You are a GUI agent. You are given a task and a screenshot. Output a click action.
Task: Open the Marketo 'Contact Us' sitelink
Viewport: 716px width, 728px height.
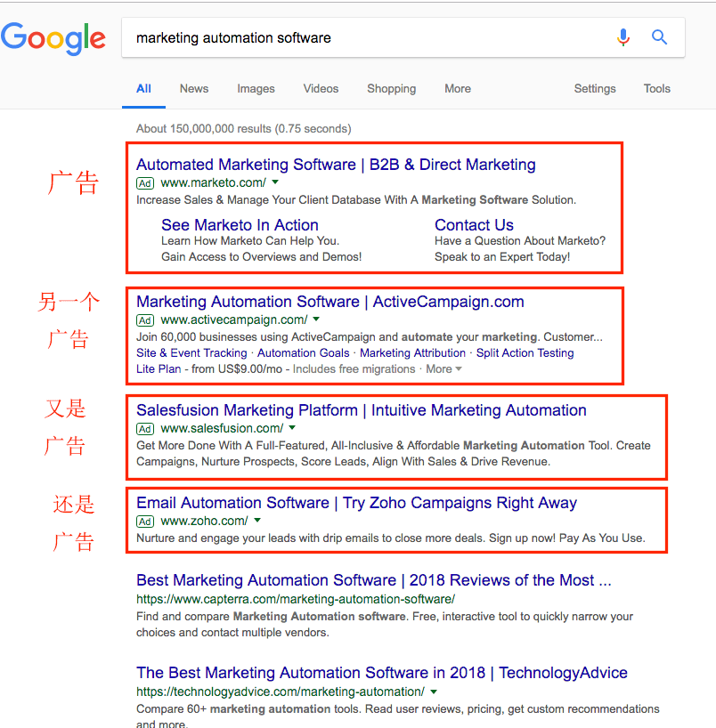point(474,225)
